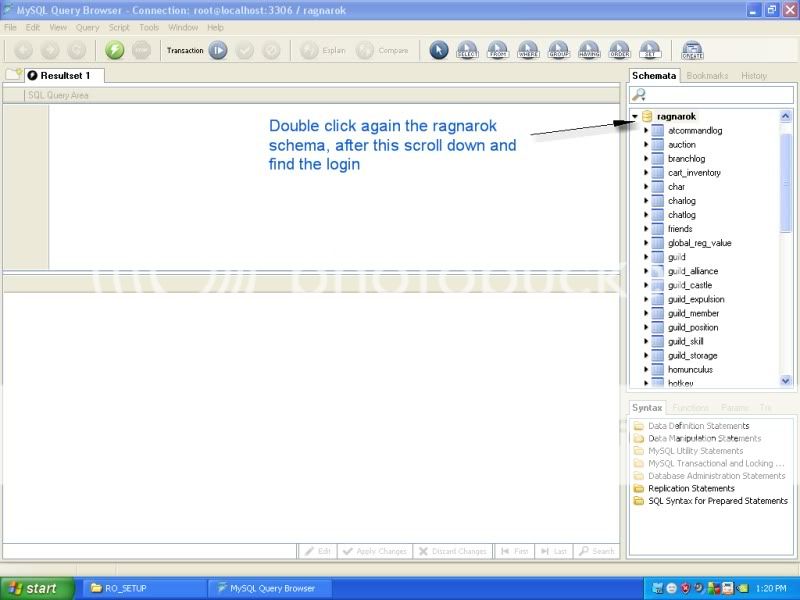Image resolution: width=800 pixels, height=600 pixels.
Task: Click the Start Transaction play button
Action: [218, 50]
